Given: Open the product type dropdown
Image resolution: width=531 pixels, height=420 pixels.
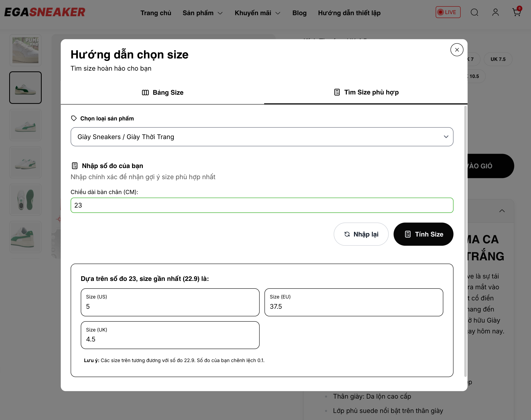Looking at the screenshot, I should point(262,137).
